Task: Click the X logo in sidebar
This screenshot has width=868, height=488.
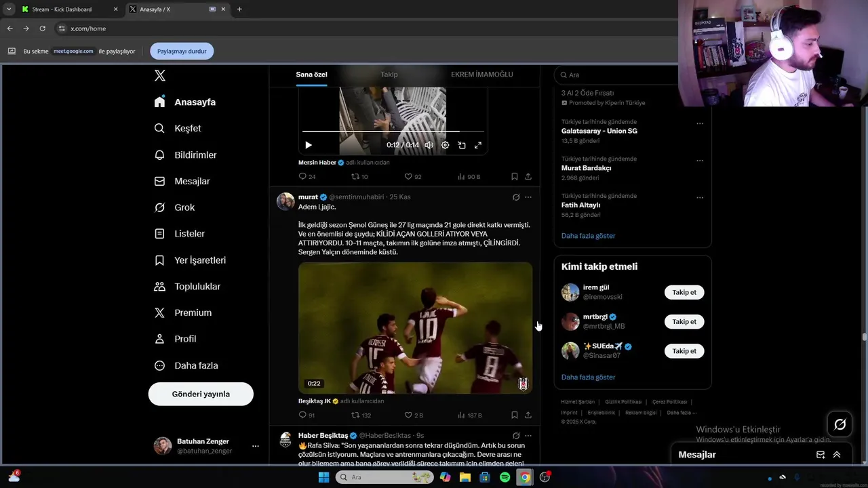Action: click(159, 76)
